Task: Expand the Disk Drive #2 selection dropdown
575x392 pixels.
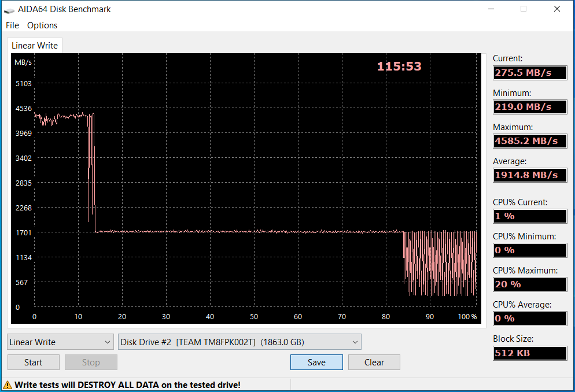Action: pyautogui.click(x=239, y=342)
